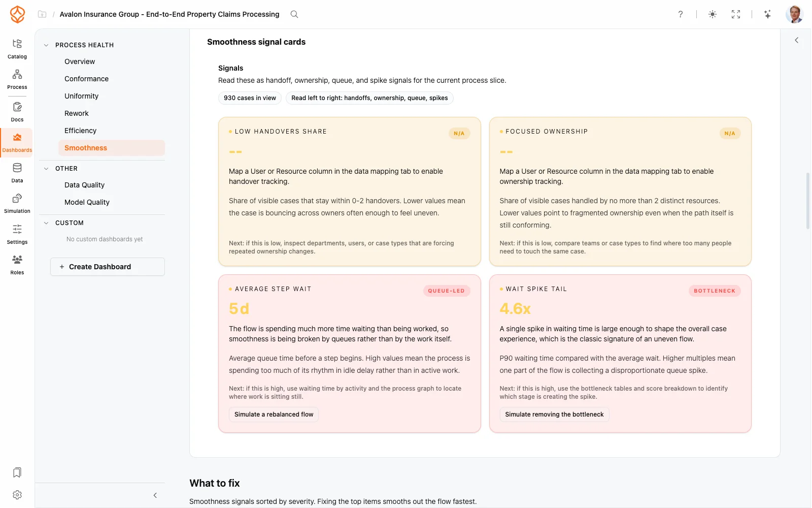812x508 pixels.
Task: Click Simulate removing the bottleneck
Action: (554, 415)
